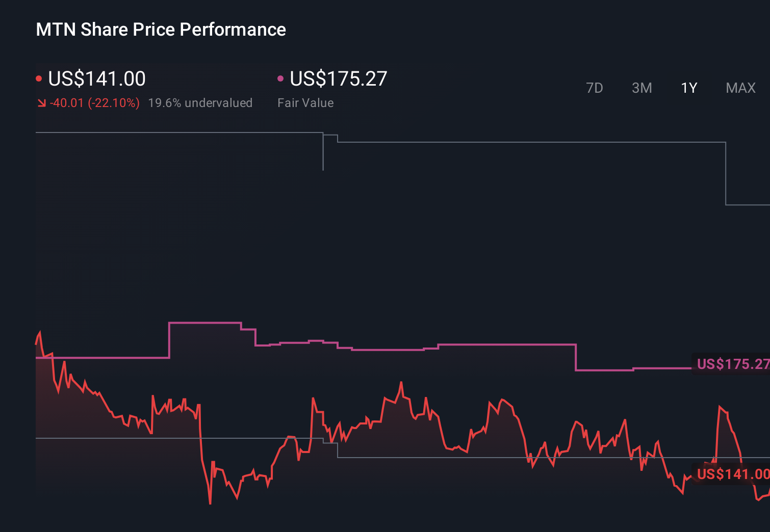Click the vertical grey tick below the top grey line
Viewport: 770px width, 532px height.
(323, 153)
